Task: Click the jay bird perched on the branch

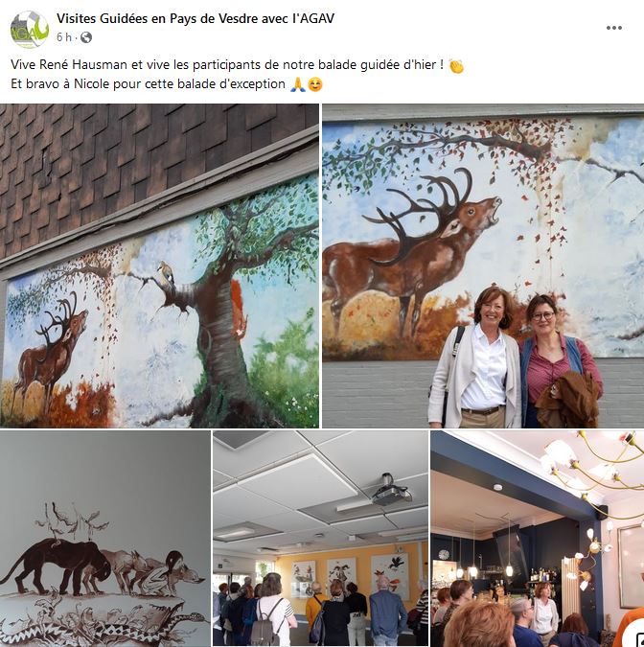Action: tap(166, 273)
